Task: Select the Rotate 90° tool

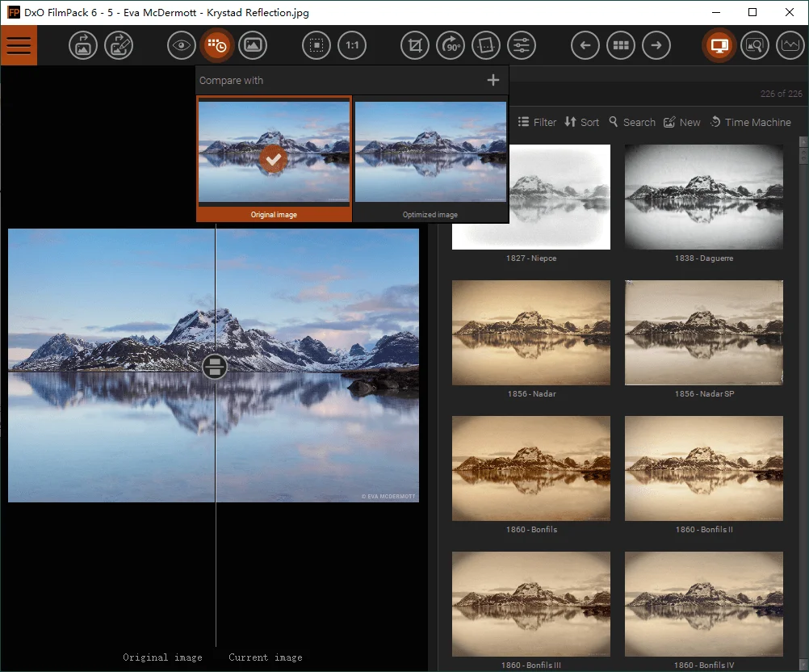Action: (451, 45)
